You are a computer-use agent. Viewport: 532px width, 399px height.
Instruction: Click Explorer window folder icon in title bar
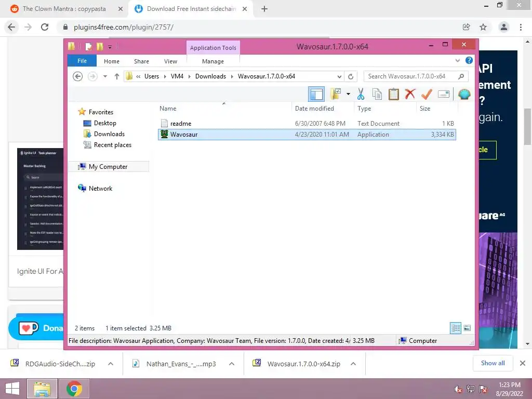tap(72, 46)
